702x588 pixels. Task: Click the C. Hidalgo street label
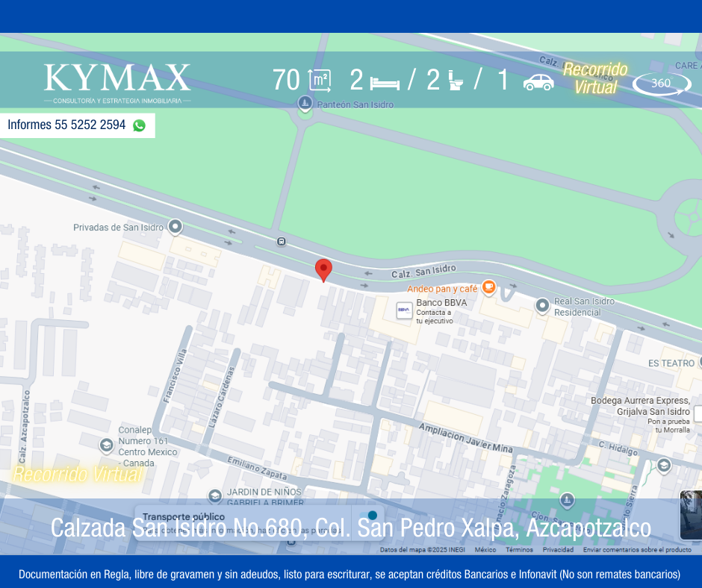618,448
